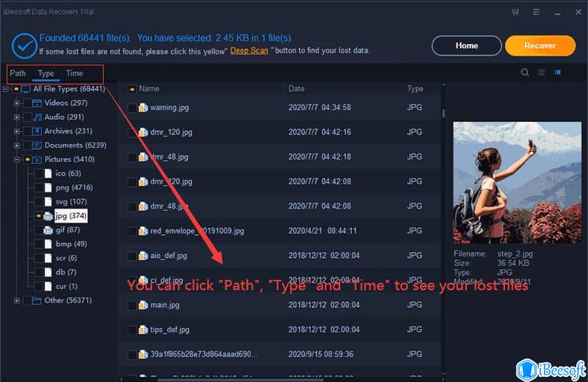The image size is (588, 382).
Task: Click the jpg file type icon
Action: [x=48, y=216]
